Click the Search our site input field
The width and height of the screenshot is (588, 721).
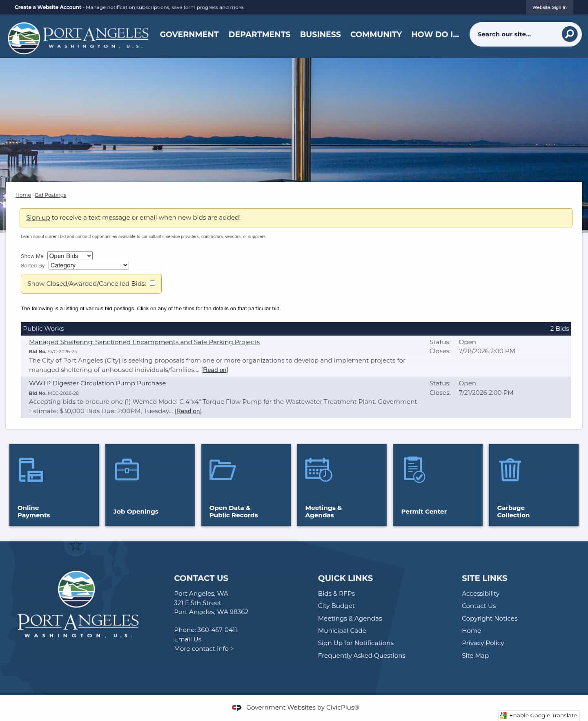(517, 34)
